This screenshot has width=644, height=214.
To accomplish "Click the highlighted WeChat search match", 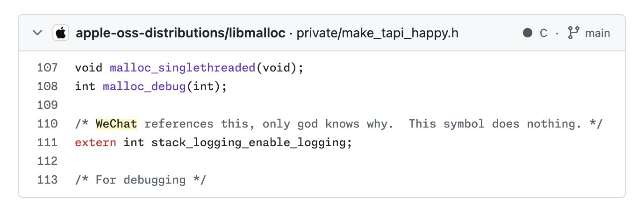I will (116, 124).
